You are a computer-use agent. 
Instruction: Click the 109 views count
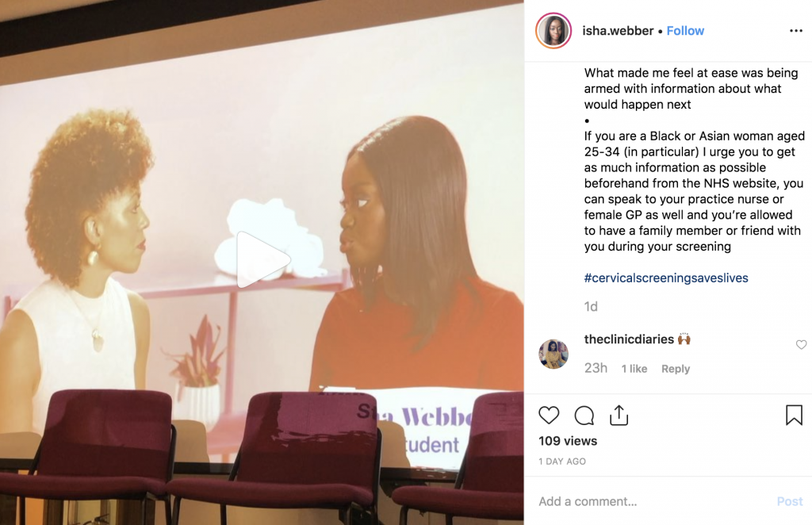click(x=568, y=441)
